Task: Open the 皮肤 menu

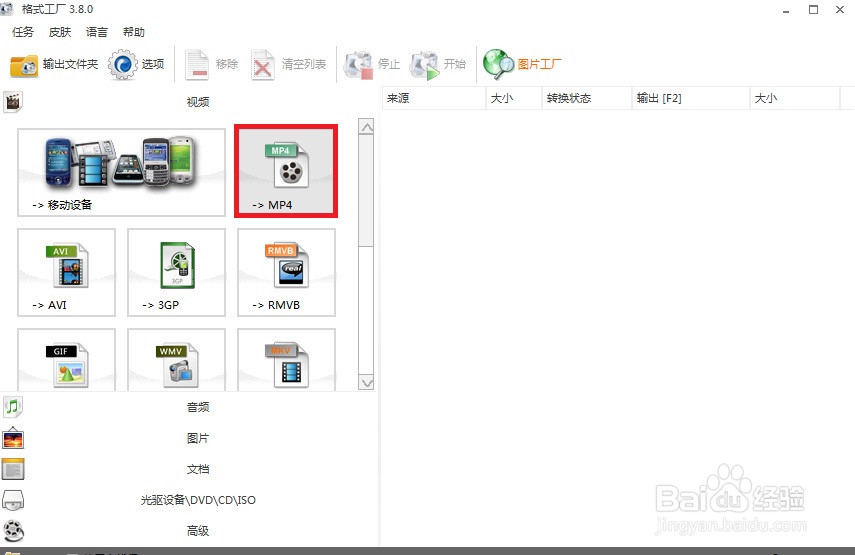Action: pos(60,32)
